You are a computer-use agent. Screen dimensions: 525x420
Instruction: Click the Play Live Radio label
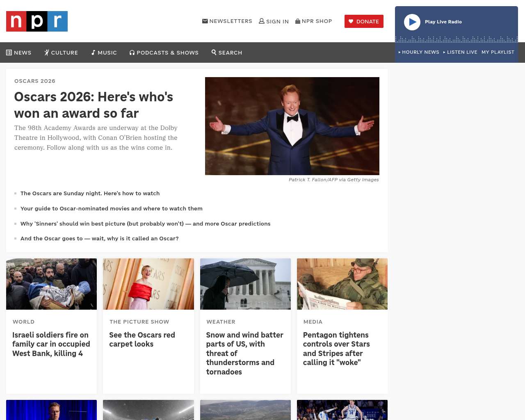443,22
